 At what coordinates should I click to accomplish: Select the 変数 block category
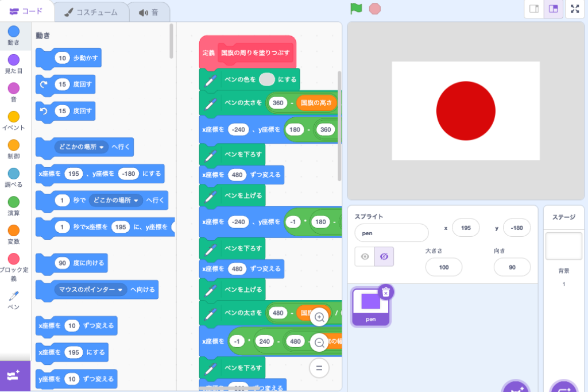coord(13,235)
